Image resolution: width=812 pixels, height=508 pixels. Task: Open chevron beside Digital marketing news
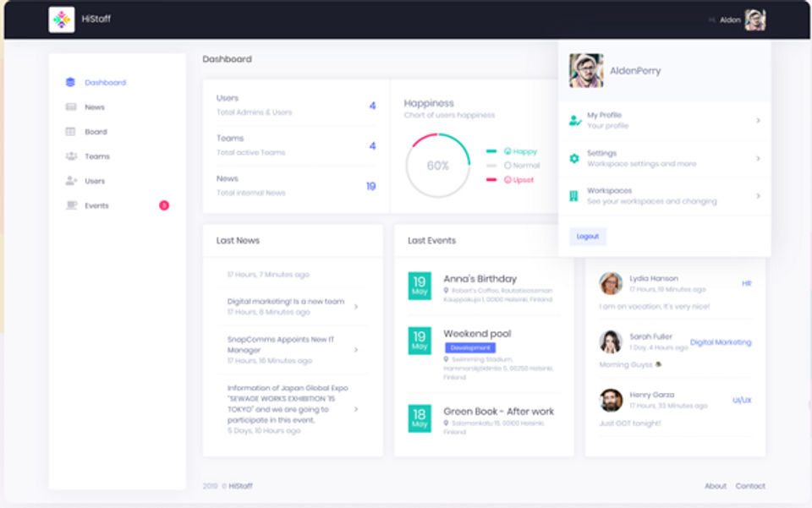(x=356, y=307)
